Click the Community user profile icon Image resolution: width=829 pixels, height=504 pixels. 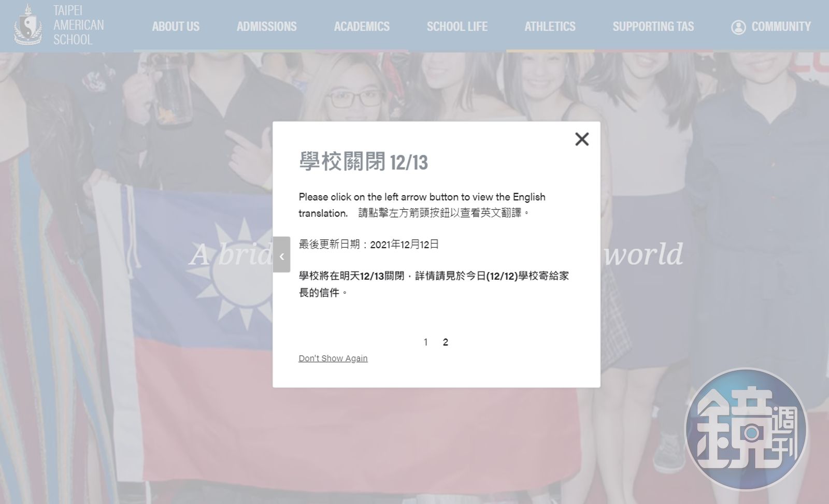[738, 27]
